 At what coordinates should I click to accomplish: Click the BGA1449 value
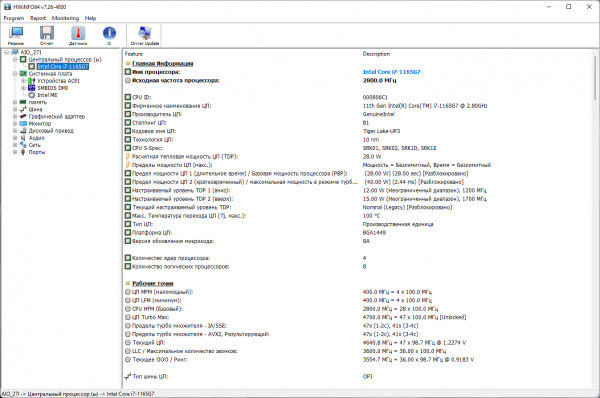click(374, 232)
